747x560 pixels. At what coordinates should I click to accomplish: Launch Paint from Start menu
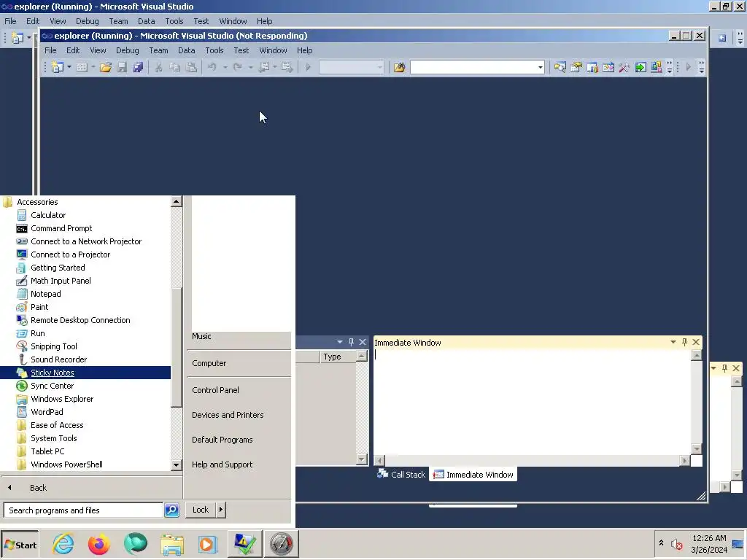click(x=39, y=307)
